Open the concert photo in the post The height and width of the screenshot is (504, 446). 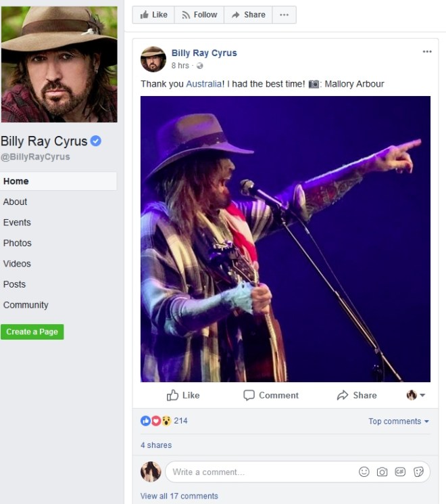coord(285,239)
